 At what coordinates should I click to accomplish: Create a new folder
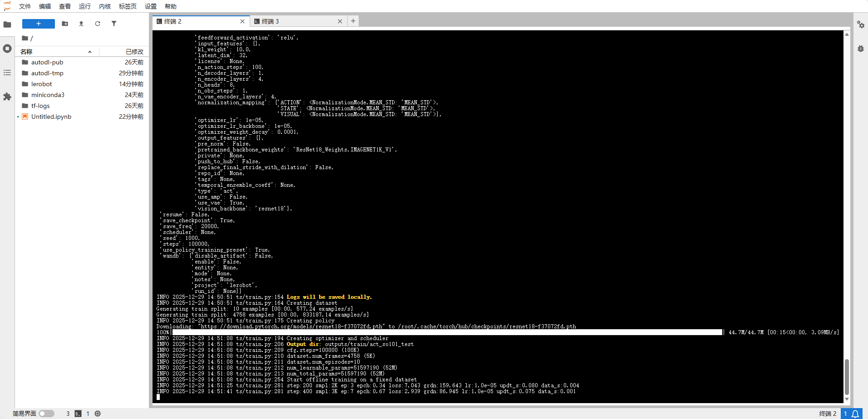65,24
